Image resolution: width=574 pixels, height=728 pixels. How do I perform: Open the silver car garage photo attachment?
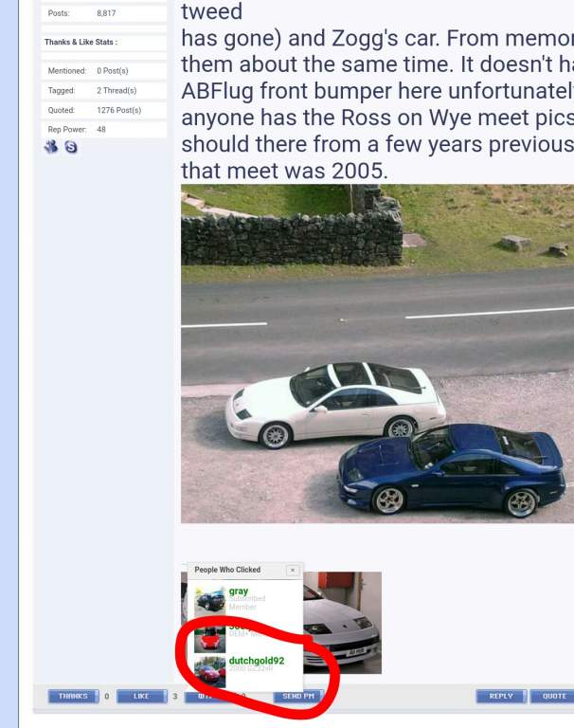pyautogui.click(x=343, y=623)
